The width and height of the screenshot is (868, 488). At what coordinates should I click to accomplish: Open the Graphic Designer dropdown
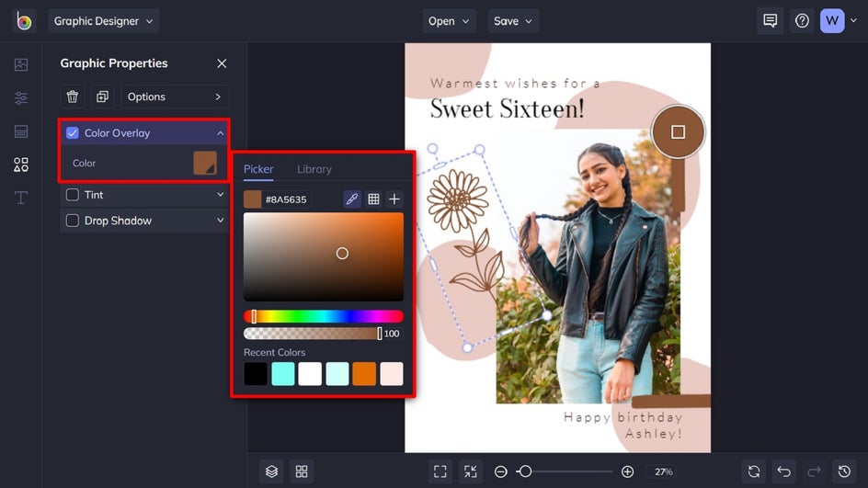click(x=104, y=21)
